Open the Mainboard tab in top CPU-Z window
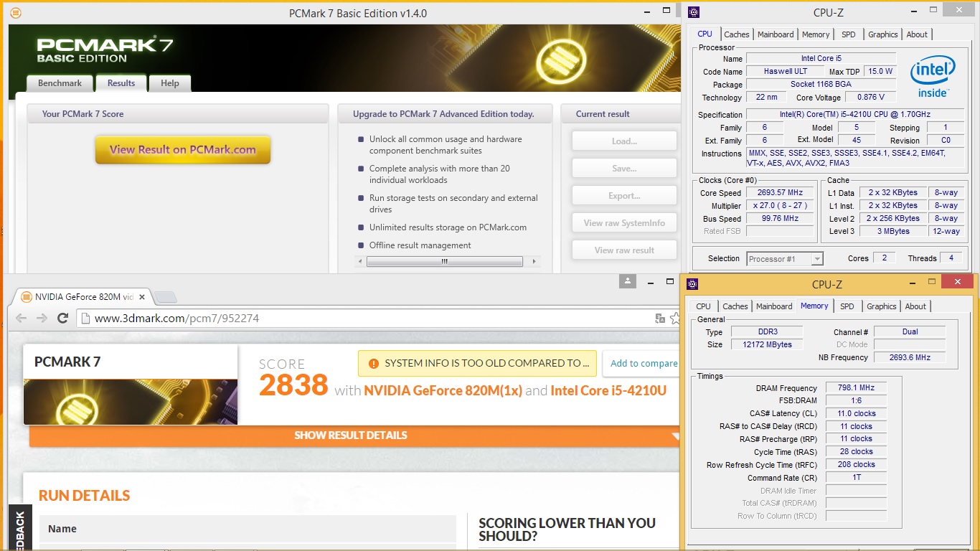 [776, 34]
